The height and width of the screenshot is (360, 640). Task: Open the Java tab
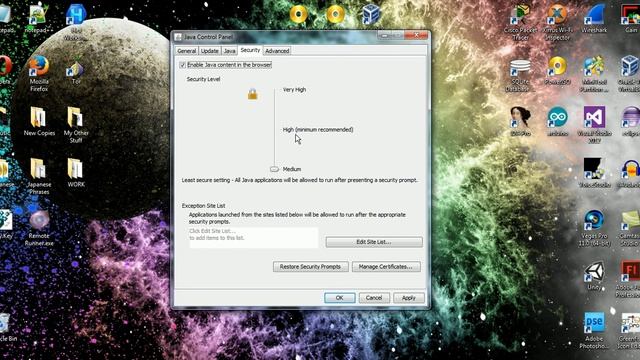229,51
